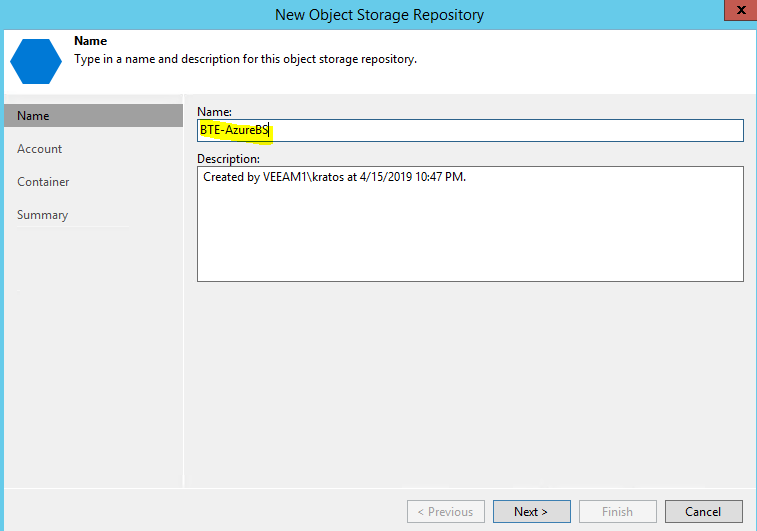
Task: Click the bold 'Name' header title
Action: pos(90,41)
